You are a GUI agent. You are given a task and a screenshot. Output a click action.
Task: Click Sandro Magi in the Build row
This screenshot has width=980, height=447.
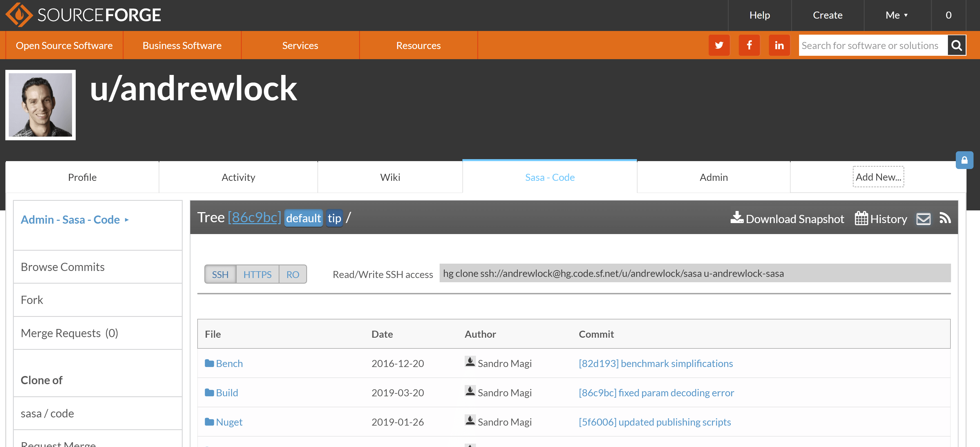pyautogui.click(x=504, y=393)
